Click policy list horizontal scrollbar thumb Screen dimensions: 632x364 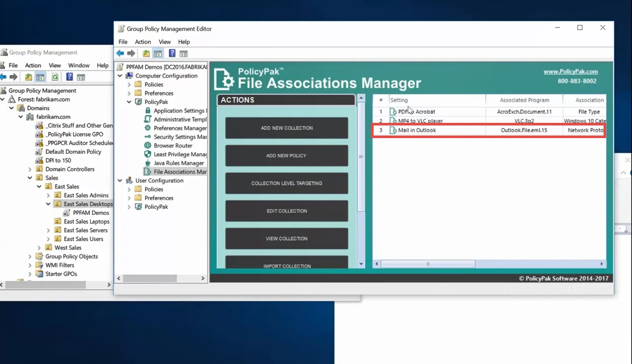(x=428, y=264)
